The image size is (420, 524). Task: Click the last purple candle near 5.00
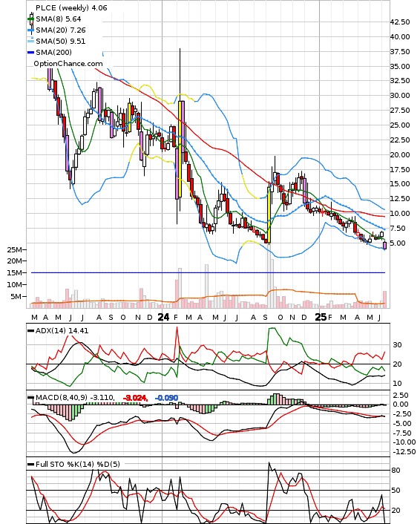385,245
